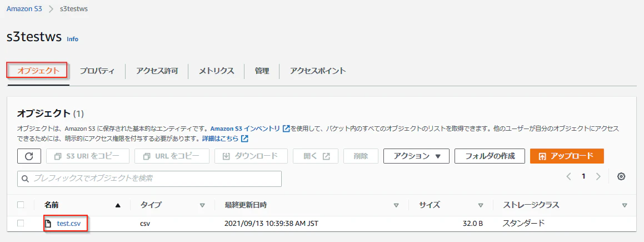Toggle the select-all objects checkbox
The height and width of the screenshot is (242, 644).
coord(21,205)
